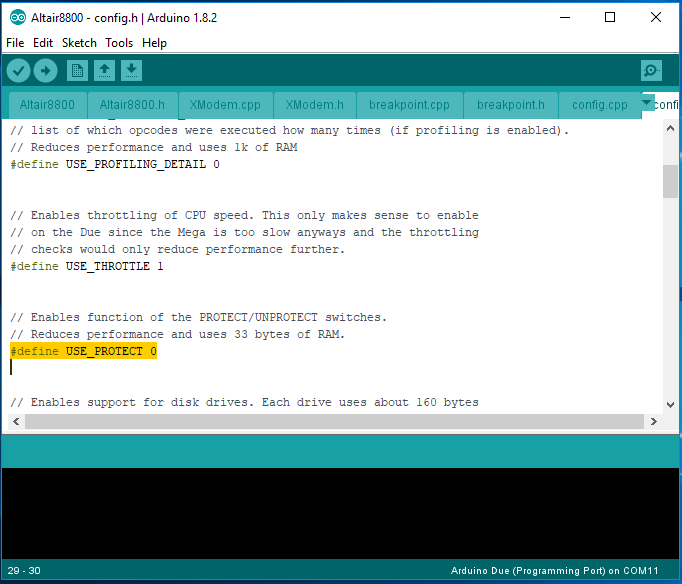Open the Serial Monitor magnifier icon
682x584 pixels.
pos(651,70)
